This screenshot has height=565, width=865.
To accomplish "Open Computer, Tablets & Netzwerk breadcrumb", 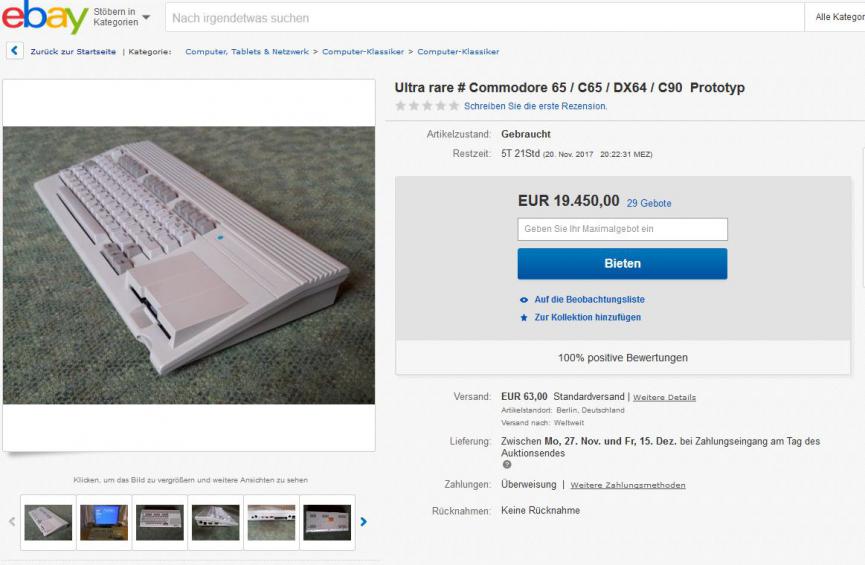I will tap(247, 51).
